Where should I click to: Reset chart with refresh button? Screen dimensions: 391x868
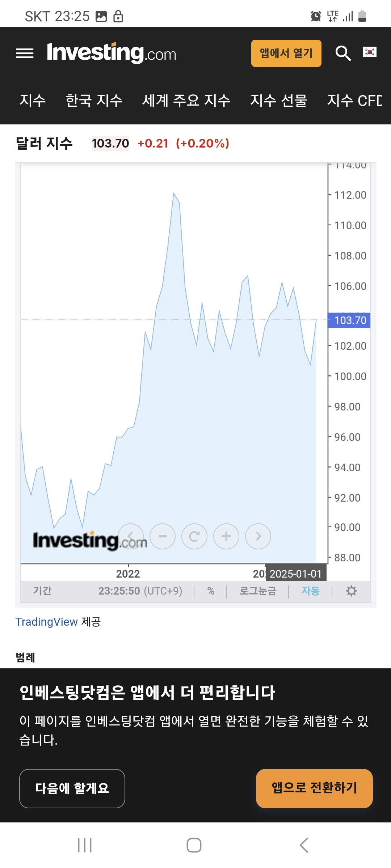click(x=194, y=536)
